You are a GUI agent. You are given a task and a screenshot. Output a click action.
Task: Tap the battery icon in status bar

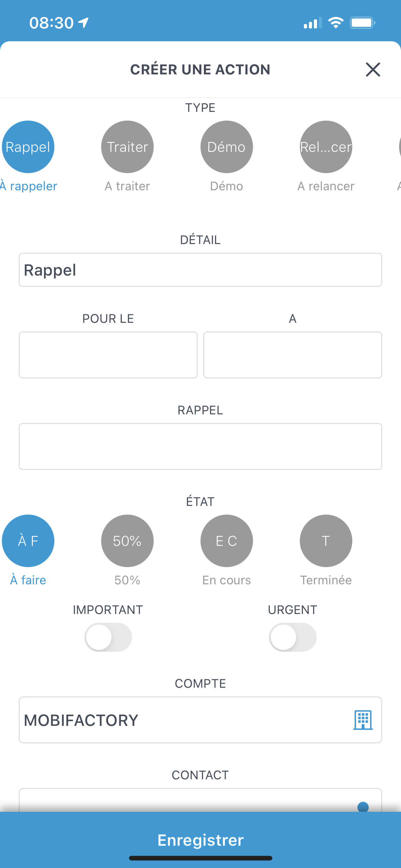[362, 23]
